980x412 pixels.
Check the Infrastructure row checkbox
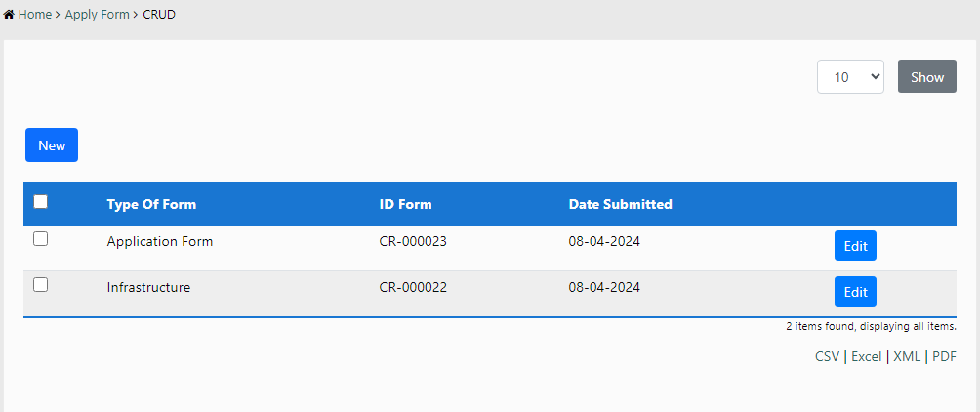(41, 285)
